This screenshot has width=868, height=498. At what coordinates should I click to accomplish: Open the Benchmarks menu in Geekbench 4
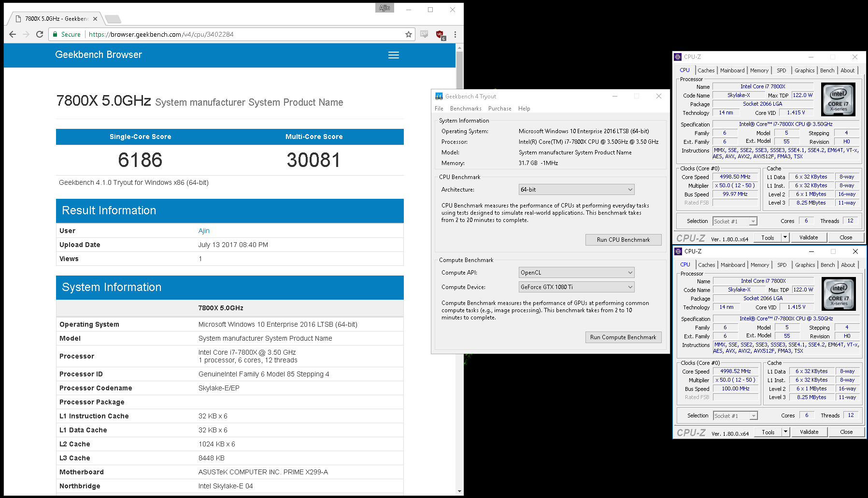[x=466, y=109]
